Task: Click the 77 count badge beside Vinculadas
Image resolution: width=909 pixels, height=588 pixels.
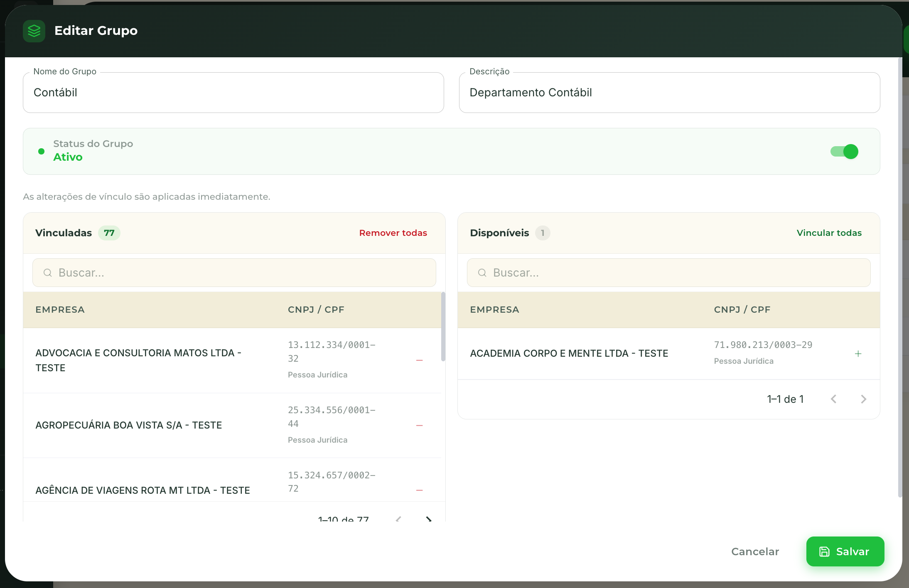Action: tap(109, 233)
